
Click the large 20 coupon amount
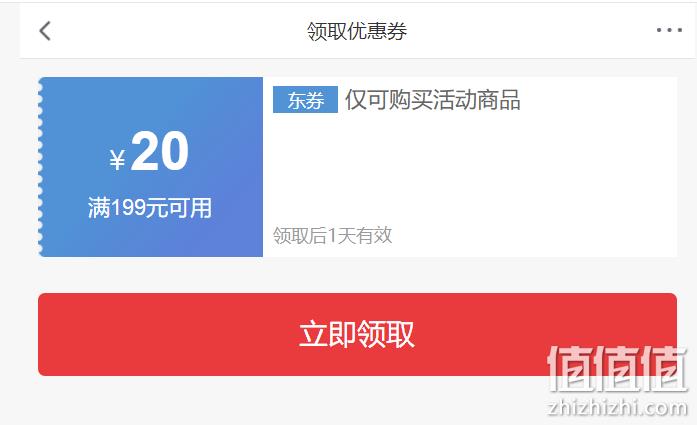[160, 151]
